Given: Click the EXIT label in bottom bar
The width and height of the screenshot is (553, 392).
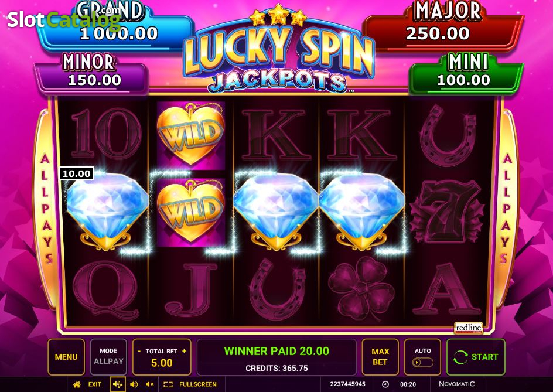Looking at the screenshot, I should click(x=94, y=384).
